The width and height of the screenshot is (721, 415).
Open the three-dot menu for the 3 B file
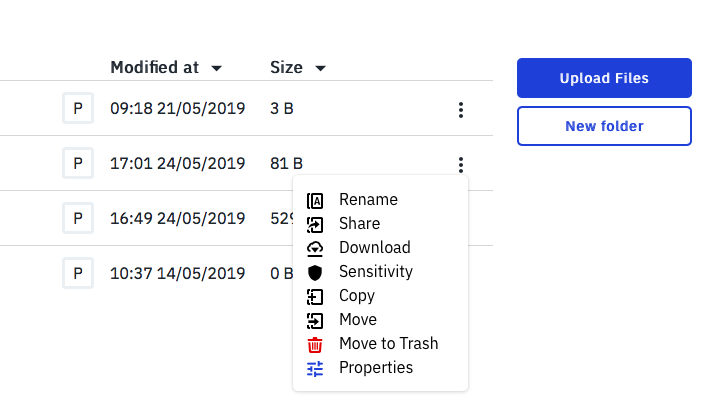point(461,110)
